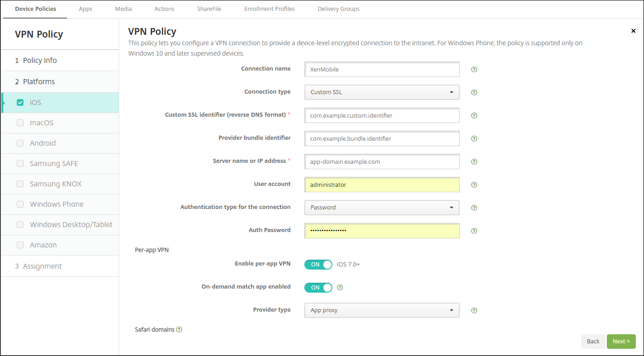Click help icon for Server name field

point(474,161)
